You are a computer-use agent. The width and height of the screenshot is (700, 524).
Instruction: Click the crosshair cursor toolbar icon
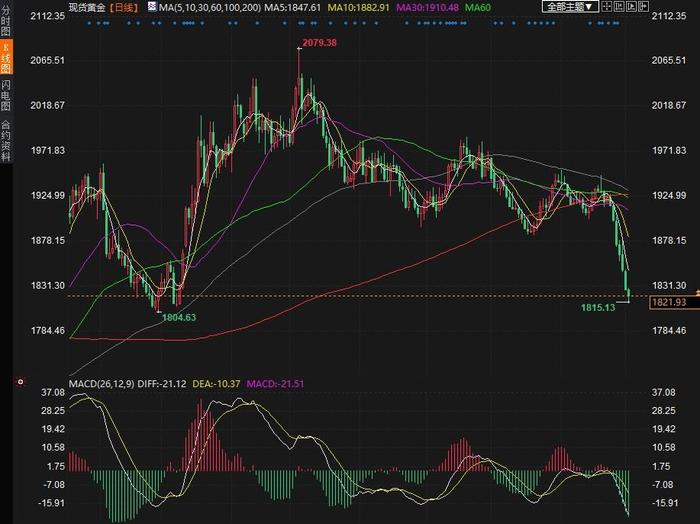tap(606, 6)
